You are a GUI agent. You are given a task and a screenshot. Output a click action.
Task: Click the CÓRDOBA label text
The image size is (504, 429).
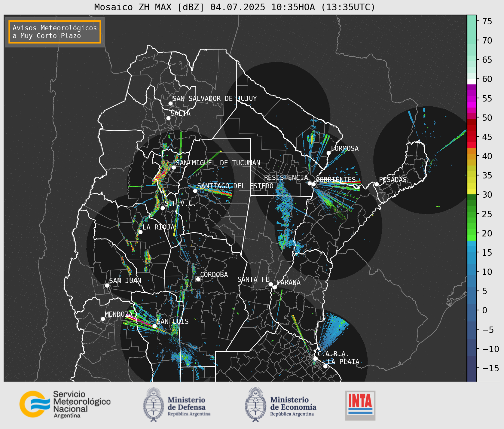click(x=214, y=275)
